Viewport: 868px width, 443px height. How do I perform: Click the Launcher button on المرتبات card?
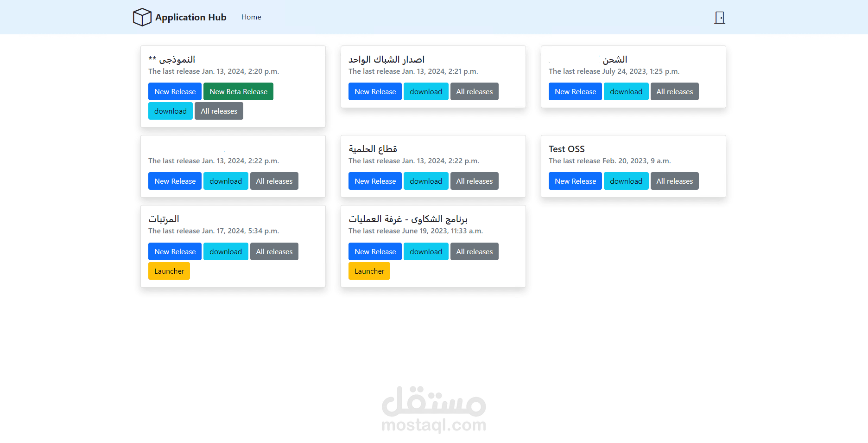click(x=169, y=271)
